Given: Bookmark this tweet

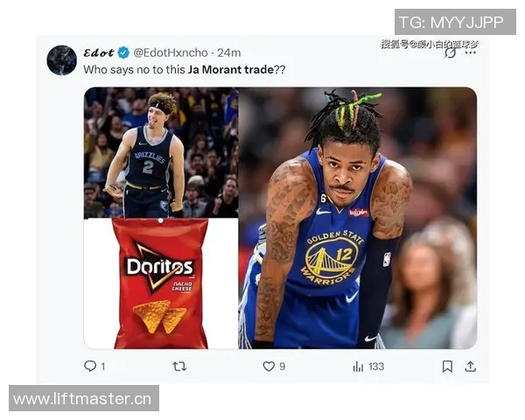Looking at the screenshot, I should [447, 367].
